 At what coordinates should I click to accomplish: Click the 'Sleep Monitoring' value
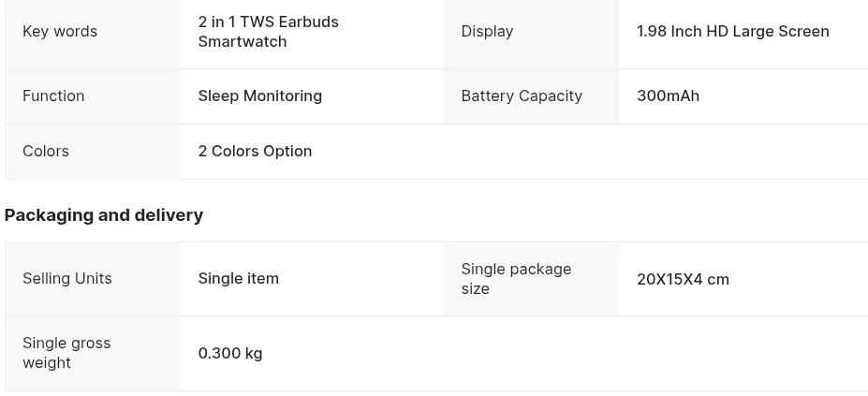[259, 95]
